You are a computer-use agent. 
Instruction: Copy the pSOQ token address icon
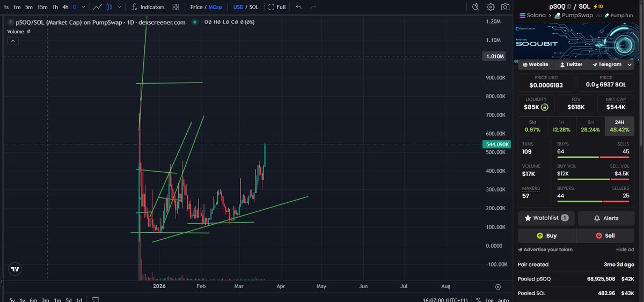click(569, 6)
